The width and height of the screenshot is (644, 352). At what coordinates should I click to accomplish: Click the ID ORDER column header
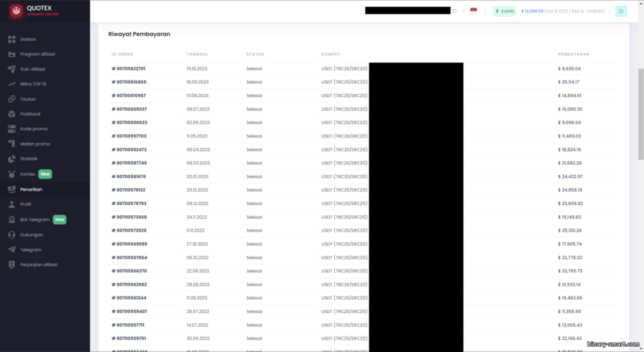tap(122, 54)
